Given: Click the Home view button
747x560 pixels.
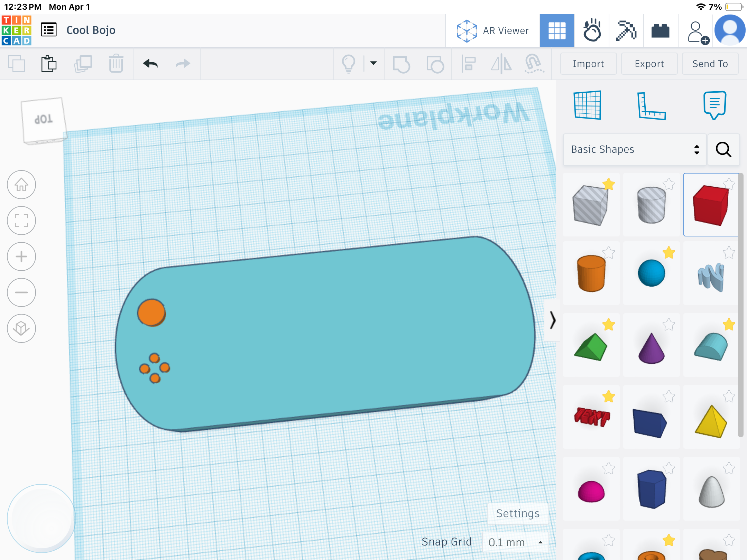Looking at the screenshot, I should (x=21, y=185).
